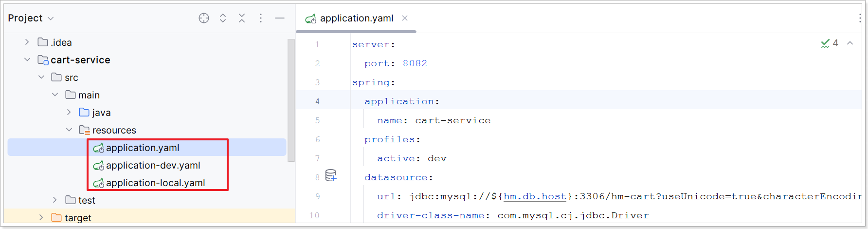Click datasource gutter icon on line 8
This screenshot has width=868, height=229.
(331, 175)
